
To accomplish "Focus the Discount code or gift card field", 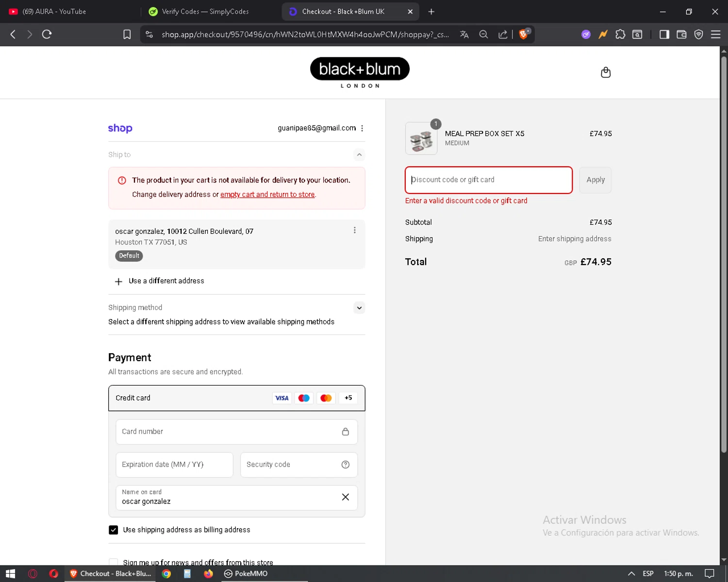I will click(x=489, y=180).
